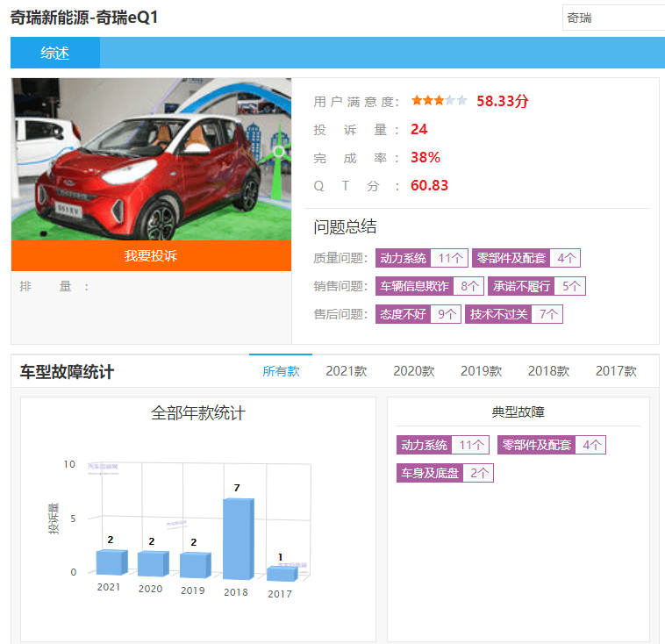Click the 2019 bar in the chart
Viewport: 665px width, 644px height.
click(x=195, y=565)
